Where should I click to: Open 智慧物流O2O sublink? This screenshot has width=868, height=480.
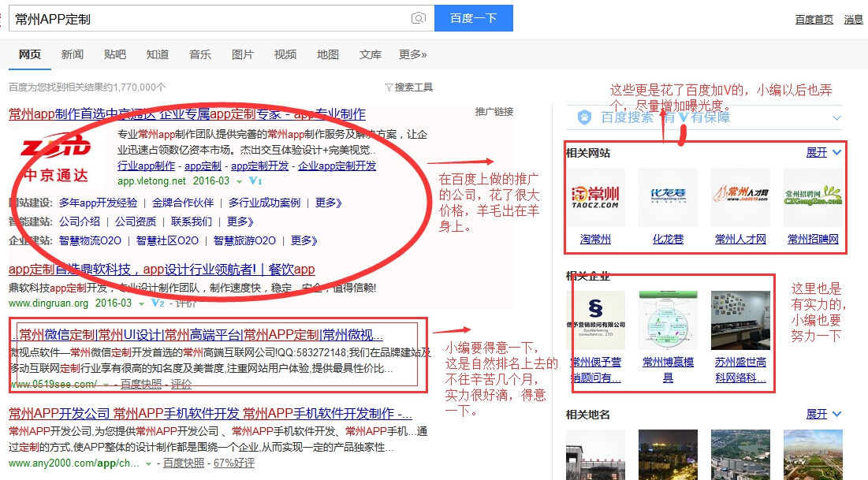click(90, 240)
